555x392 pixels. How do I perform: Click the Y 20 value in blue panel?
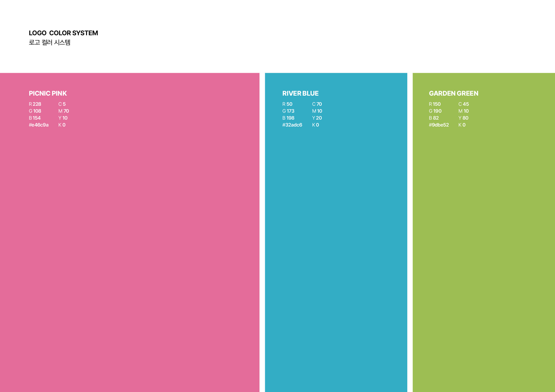click(317, 118)
